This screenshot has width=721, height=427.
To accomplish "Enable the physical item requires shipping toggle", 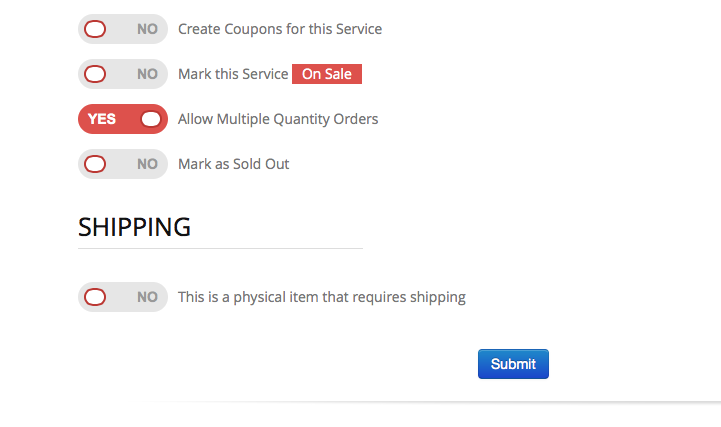I will pos(122,297).
